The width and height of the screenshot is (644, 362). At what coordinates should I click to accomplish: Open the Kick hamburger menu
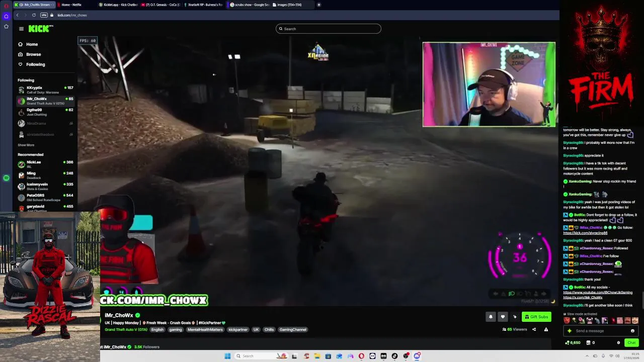point(21,29)
